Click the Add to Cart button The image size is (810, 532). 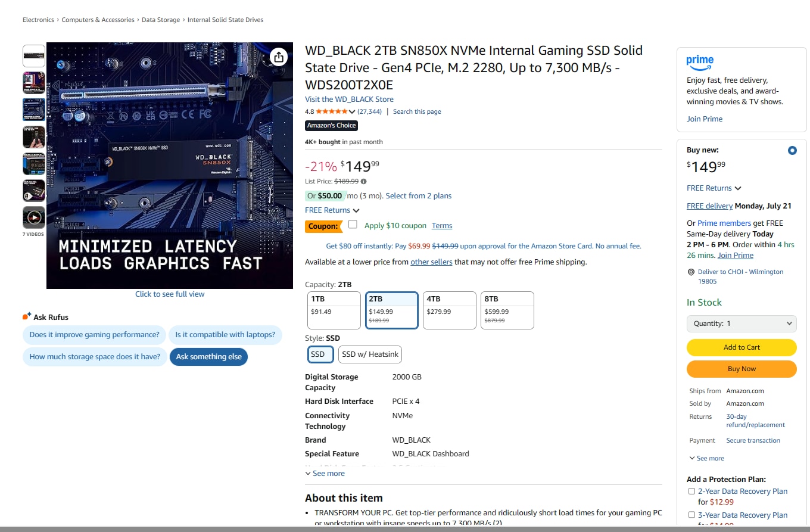[742, 347]
